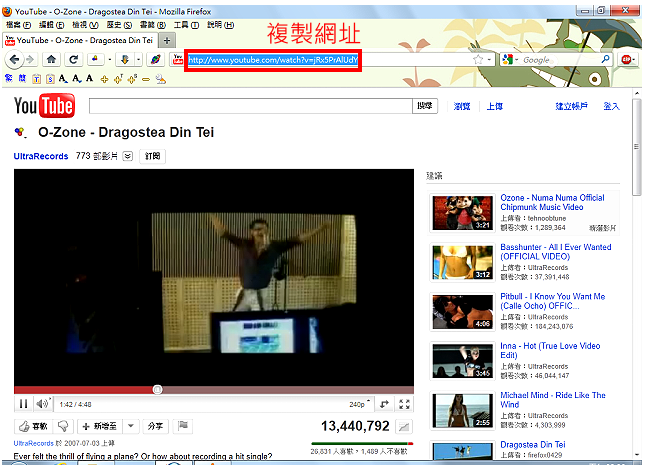The image size is (650, 470).
Task: Click the colorful balls toolbar icon
Action: [x=95, y=60]
